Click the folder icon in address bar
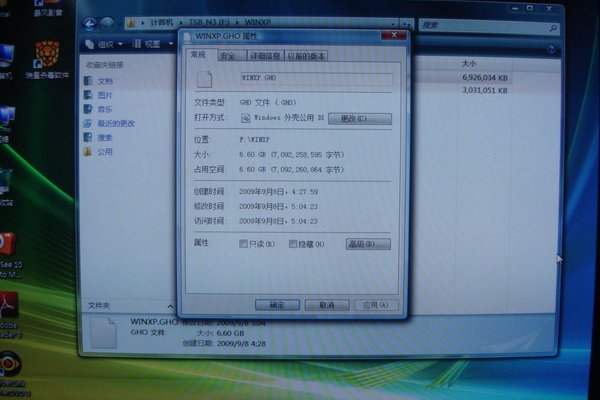The image size is (600, 400). point(130,23)
